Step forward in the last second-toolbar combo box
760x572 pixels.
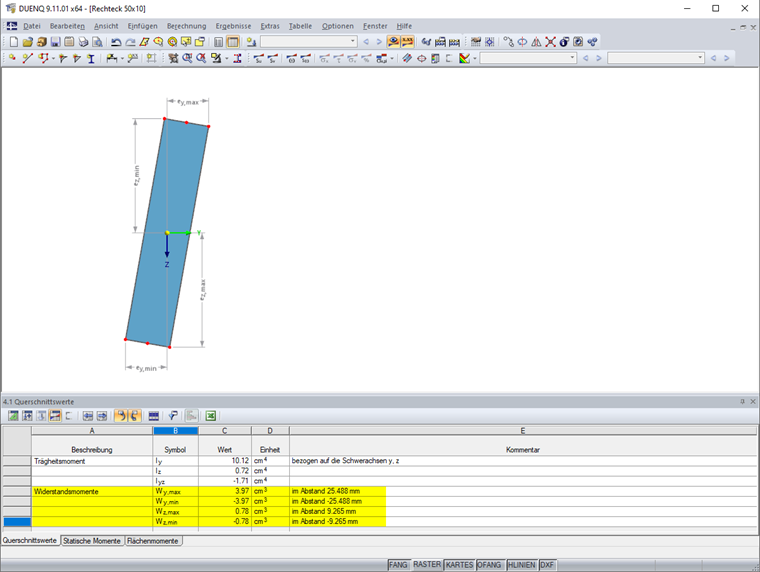click(x=727, y=59)
